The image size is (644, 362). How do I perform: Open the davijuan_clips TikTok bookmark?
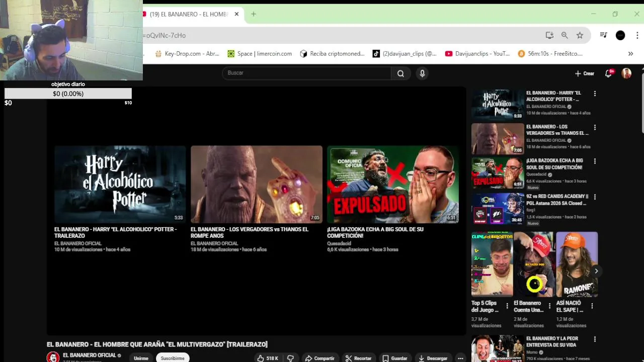pyautogui.click(x=405, y=54)
